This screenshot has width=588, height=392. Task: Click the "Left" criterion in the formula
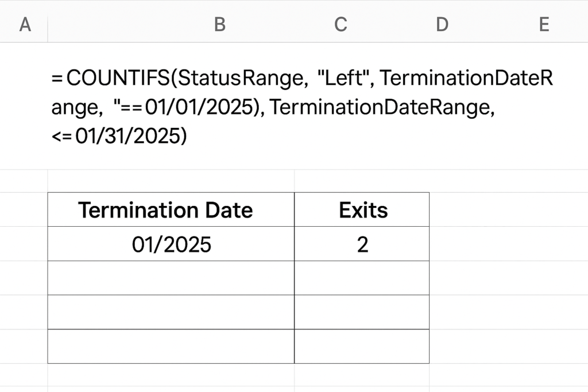[343, 78]
